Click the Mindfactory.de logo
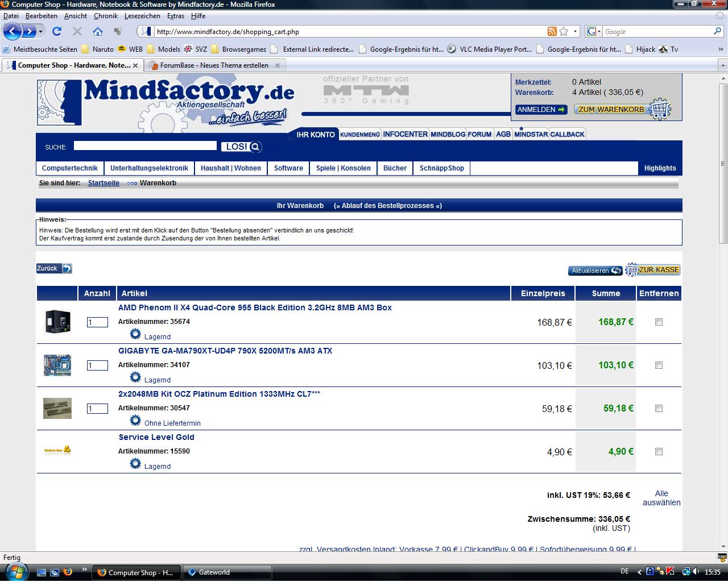This screenshot has height=582, width=728. point(165,102)
